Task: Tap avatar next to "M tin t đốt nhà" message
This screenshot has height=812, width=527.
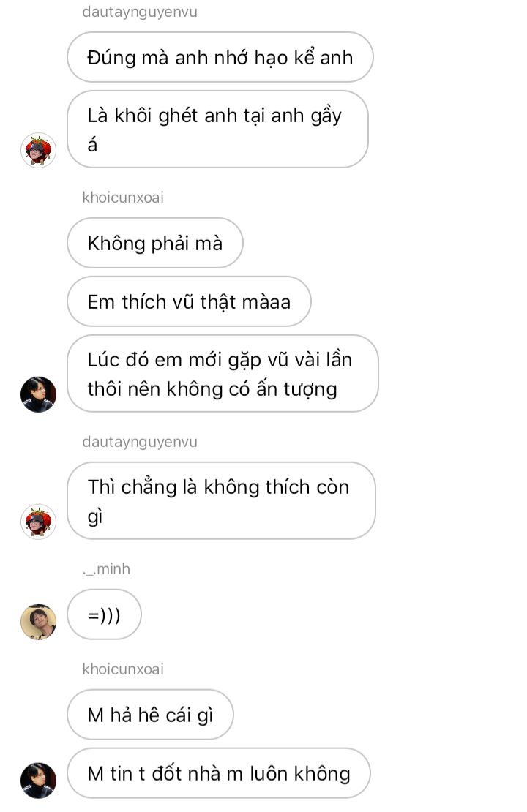Action: pos(38,781)
